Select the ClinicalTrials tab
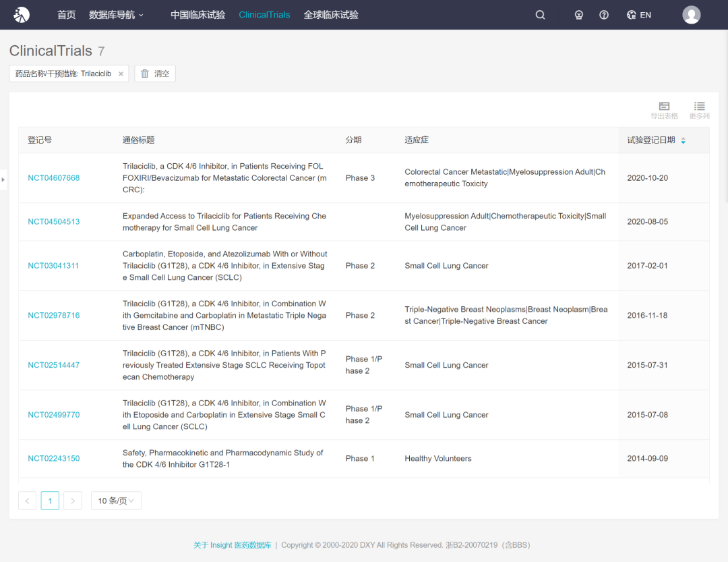728x562 pixels. [264, 15]
